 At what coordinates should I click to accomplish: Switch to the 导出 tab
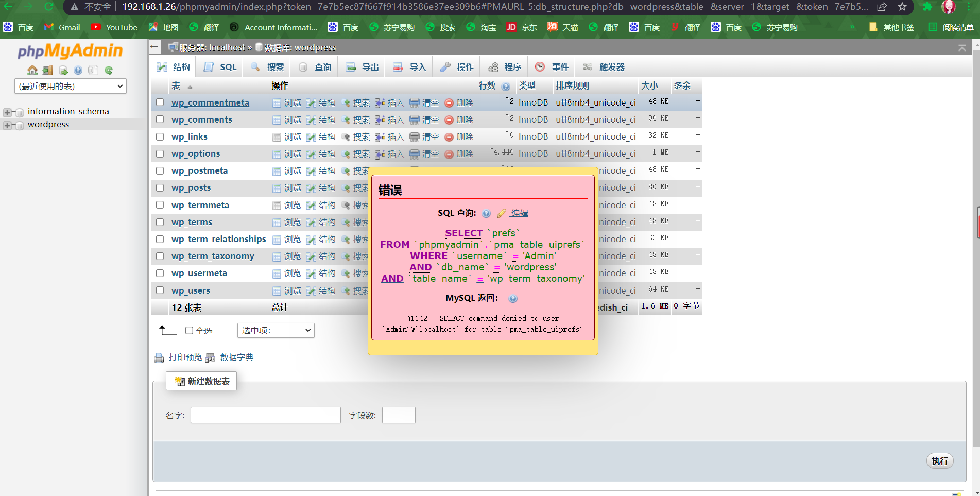pyautogui.click(x=362, y=67)
